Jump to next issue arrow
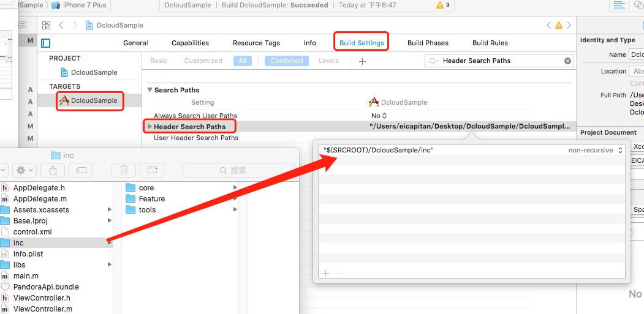644x314 pixels. [569, 25]
